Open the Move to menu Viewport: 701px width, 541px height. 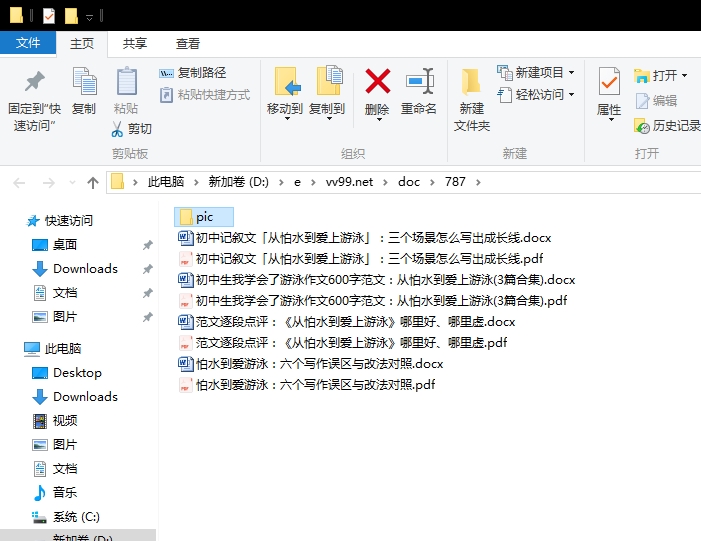click(x=285, y=93)
